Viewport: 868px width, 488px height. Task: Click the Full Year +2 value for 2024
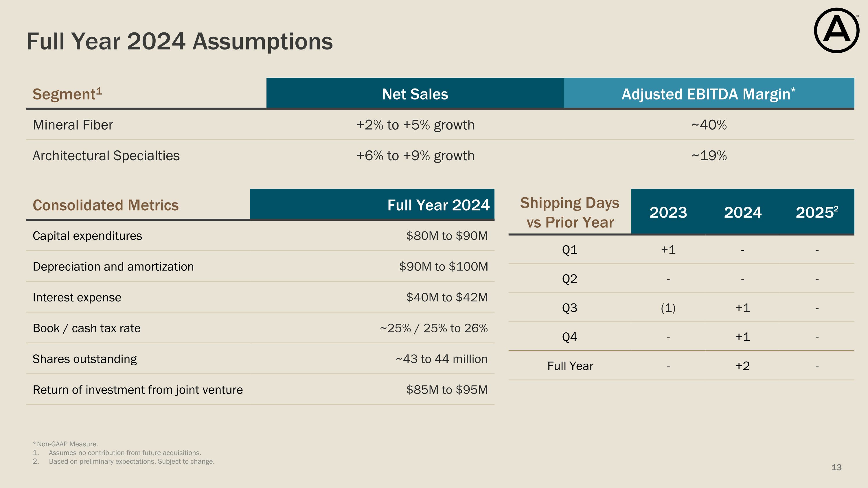pos(742,366)
